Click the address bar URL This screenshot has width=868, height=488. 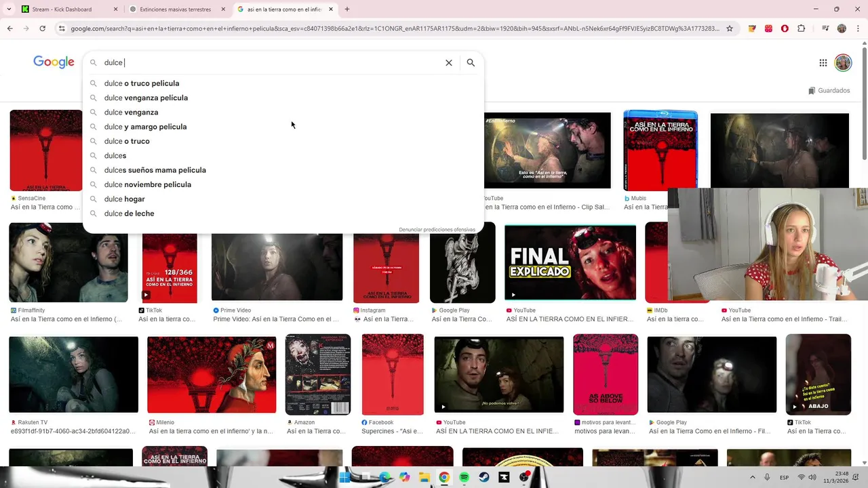pyautogui.click(x=395, y=28)
